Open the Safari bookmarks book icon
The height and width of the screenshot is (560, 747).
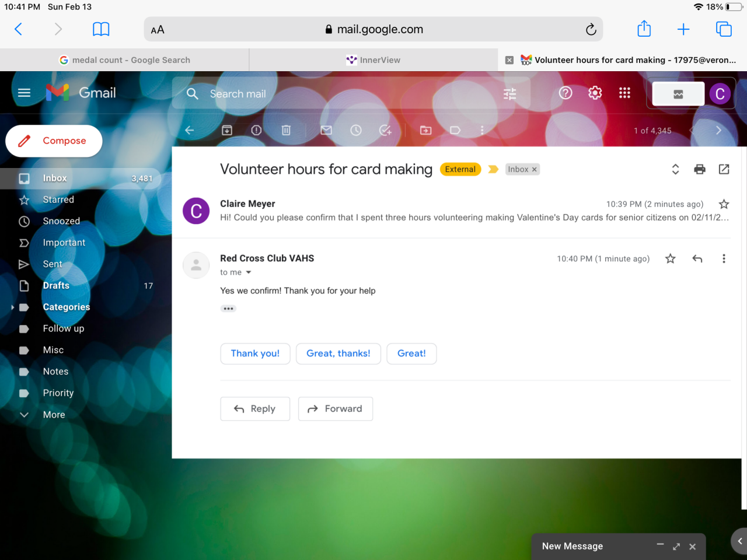(101, 29)
